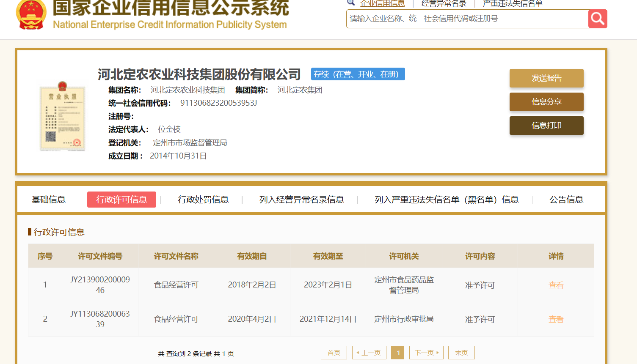Viewport: 637px width, 364px height.
Task: Click the 发送报告 button
Action: 546,78
